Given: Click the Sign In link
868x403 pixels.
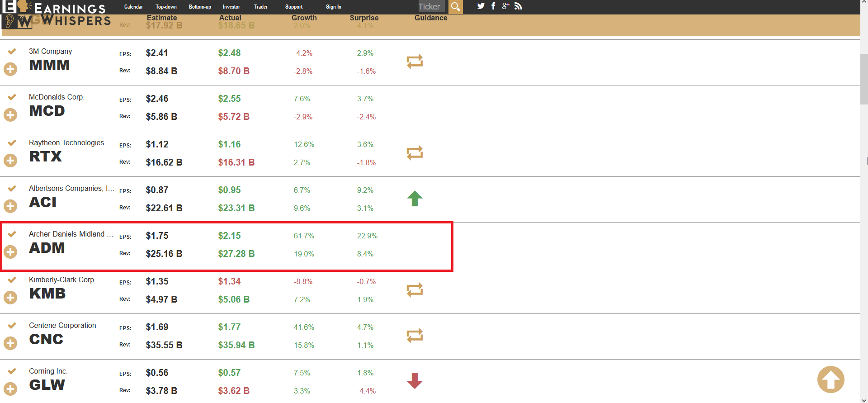Looking at the screenshot, I should pos(334,7).
